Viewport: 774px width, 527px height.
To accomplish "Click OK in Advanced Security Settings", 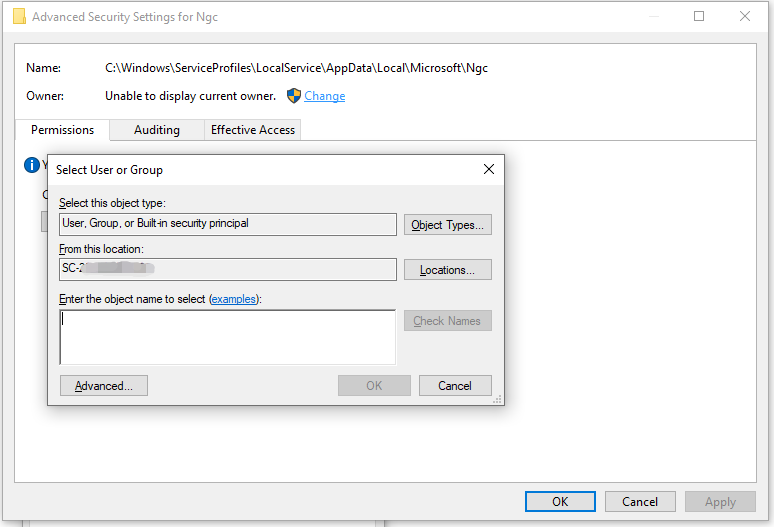I will pos(560,501).
